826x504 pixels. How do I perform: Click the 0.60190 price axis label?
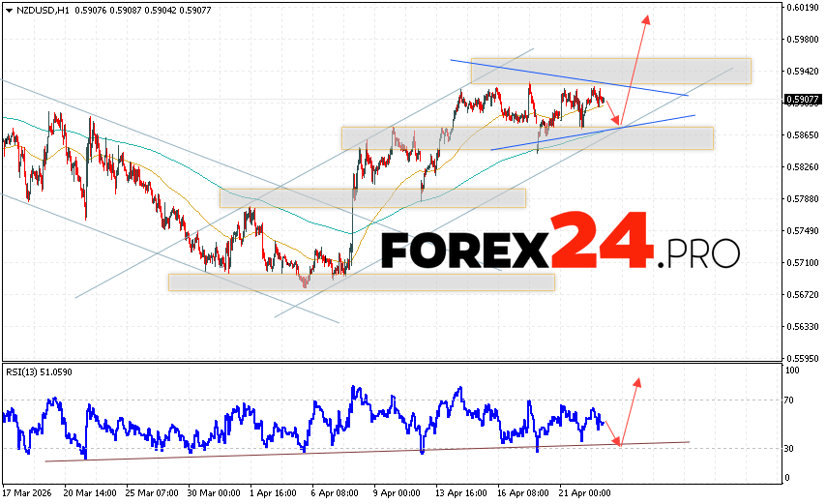(804, 8)
